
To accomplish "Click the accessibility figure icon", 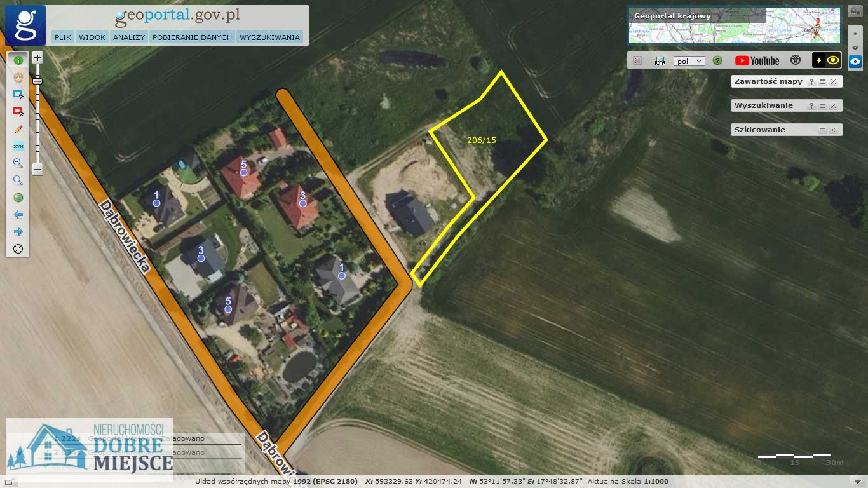I will point(795,60).
